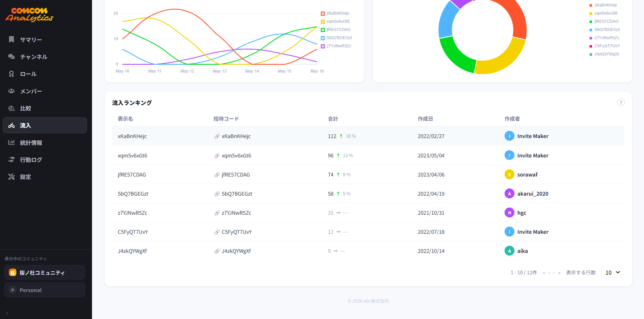Open the メンバー menu item

point(45,91)
